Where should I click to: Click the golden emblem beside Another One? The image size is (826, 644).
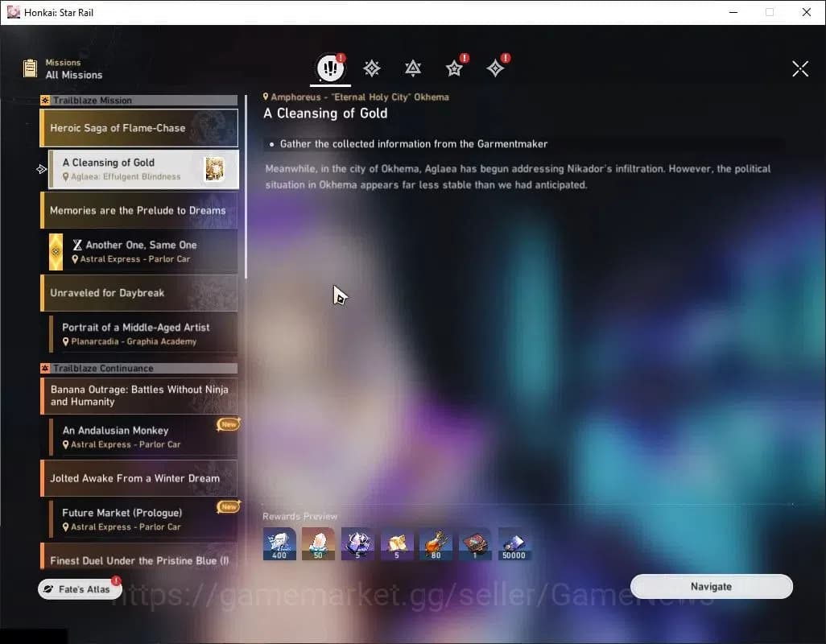(56, 252)
